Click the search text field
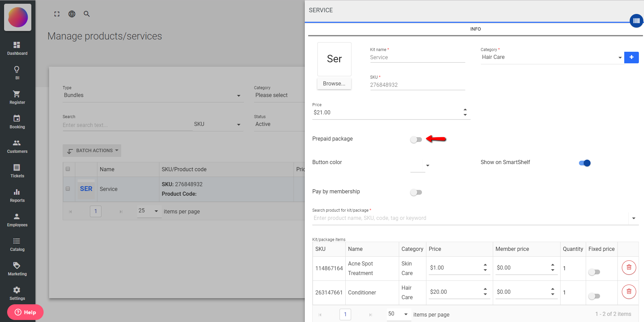Viewport: 644px width, 322px height. [127, 125]
